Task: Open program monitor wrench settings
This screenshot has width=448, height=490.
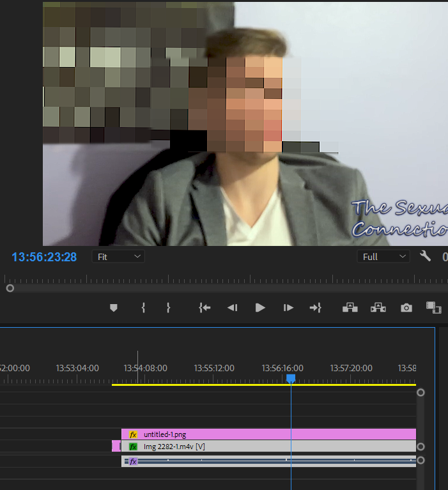Action: click(425, 256)
